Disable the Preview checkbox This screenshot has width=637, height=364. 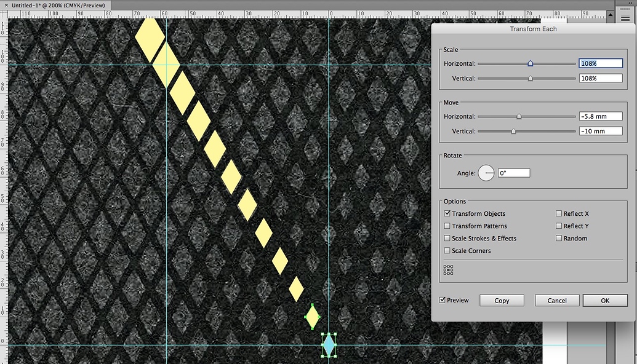(x=442, y=300)
